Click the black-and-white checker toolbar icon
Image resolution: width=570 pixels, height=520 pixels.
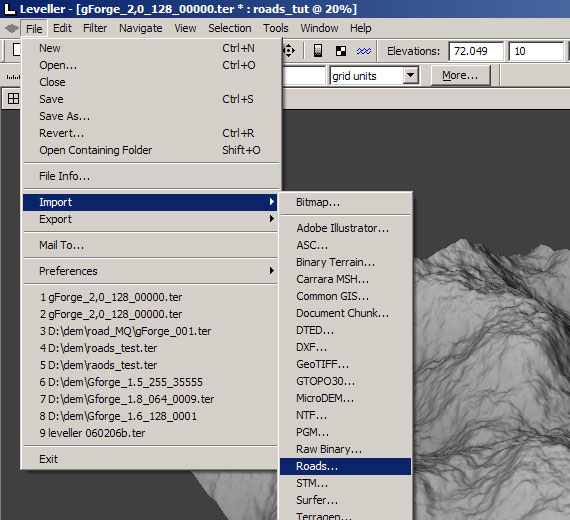341,51
